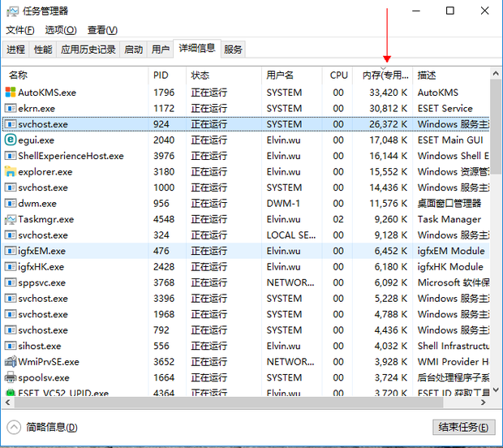
Task: Switch to the 启动 tab
Action: point(133,50)
